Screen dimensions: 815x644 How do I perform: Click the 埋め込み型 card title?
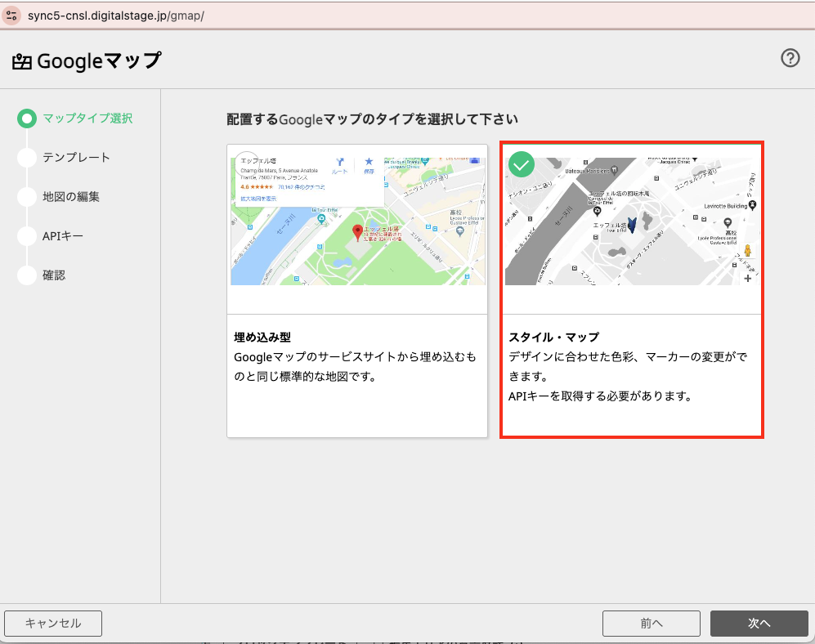262,337
